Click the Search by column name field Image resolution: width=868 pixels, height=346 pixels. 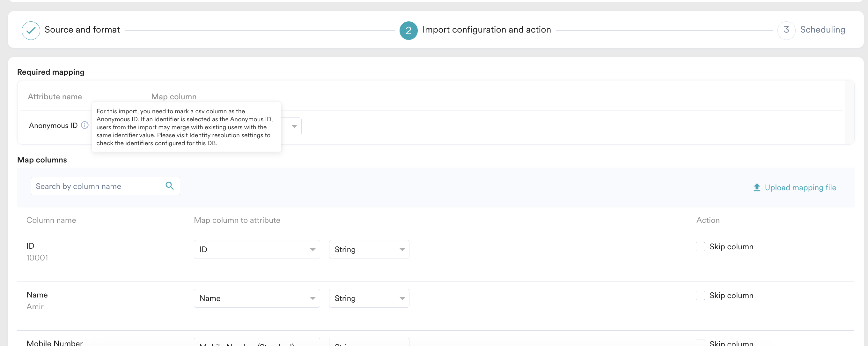98,186
